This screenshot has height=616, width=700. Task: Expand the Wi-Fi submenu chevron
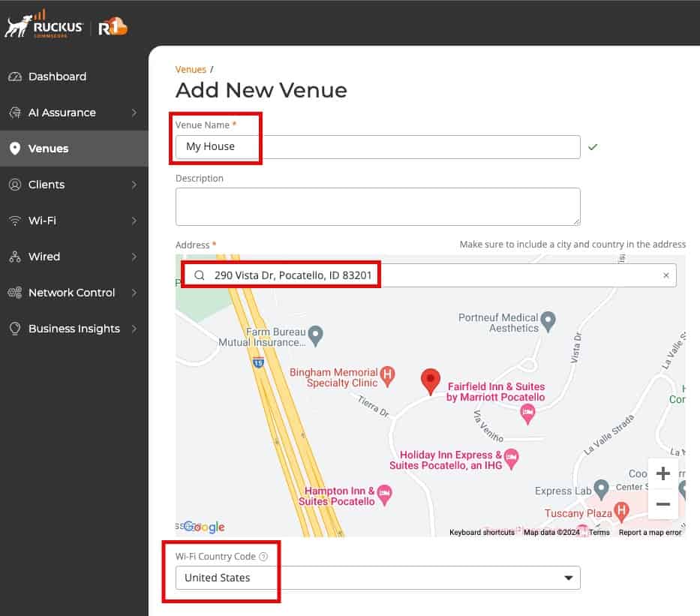point(134,221)
